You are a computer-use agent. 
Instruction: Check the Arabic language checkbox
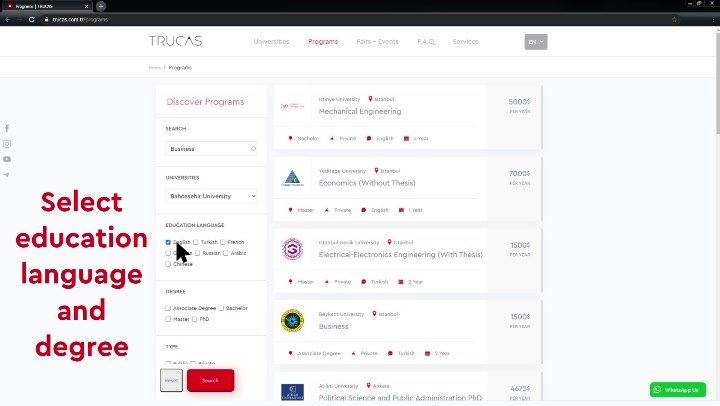tap(225, 253)
